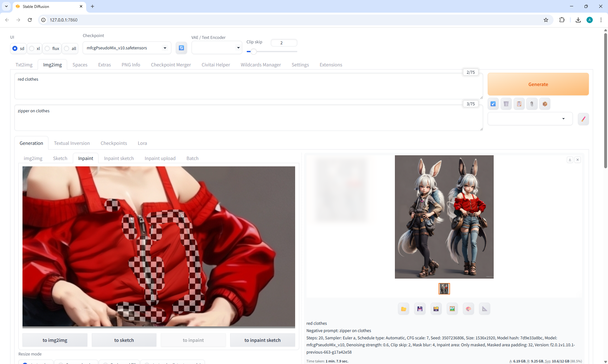Choose the all UI radio button

[x=67, y=48]
